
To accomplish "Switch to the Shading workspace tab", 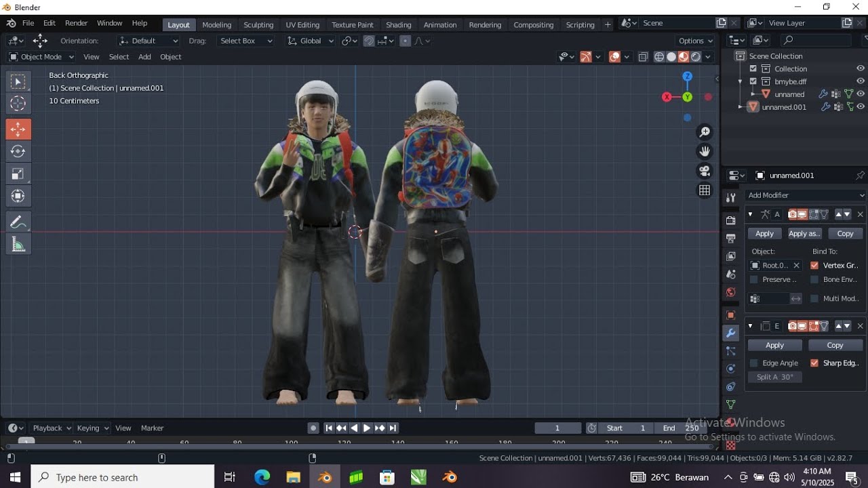I will tap(399, 24).
